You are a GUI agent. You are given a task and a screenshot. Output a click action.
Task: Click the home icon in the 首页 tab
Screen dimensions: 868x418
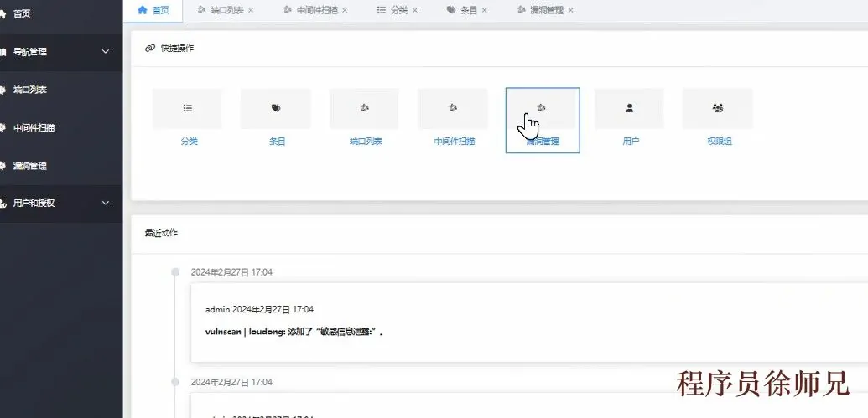pyautogui.click(x=143, y=9)
